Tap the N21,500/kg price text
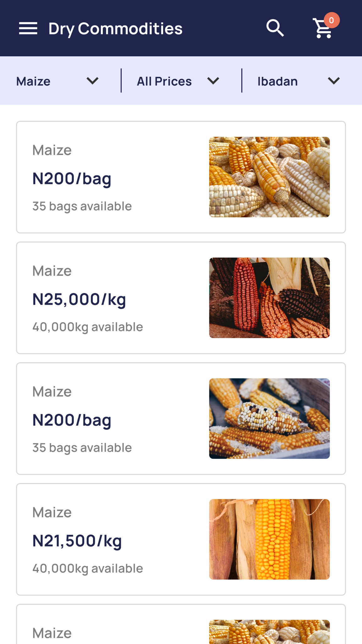The width and height of the screenshot is (362, 644). [x=77, y=541]
